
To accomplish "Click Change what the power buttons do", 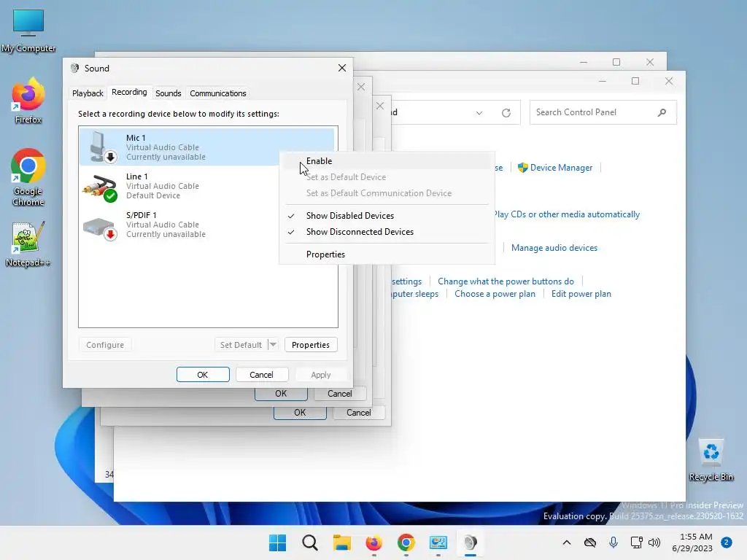I will [x=506, y=281].
